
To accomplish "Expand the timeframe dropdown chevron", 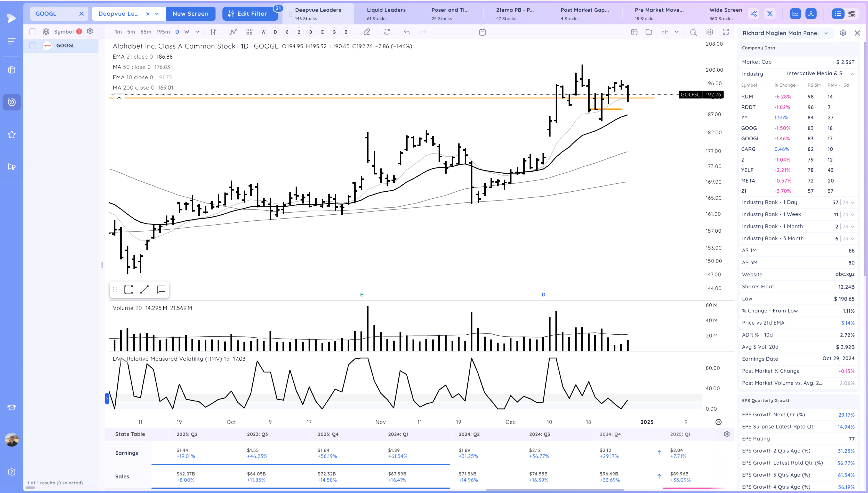I will point(197,32).
